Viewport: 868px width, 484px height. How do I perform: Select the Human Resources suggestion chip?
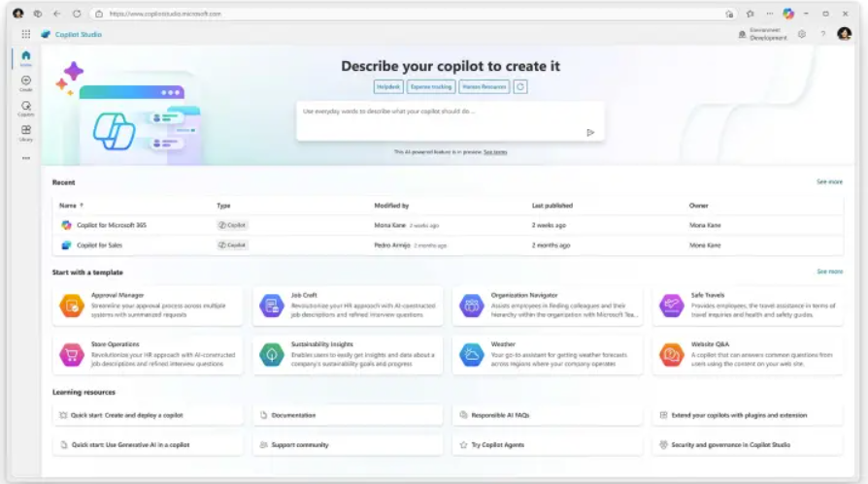[484, 87]
